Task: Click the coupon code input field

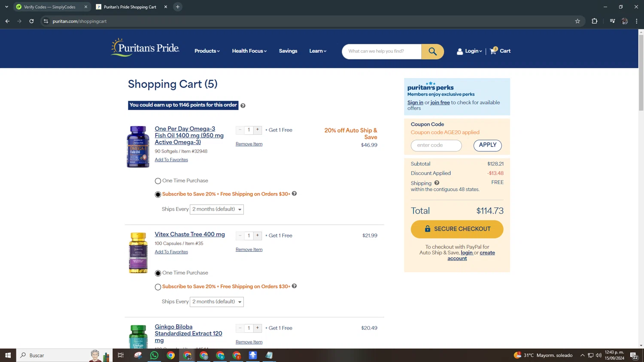Action: 436,145
